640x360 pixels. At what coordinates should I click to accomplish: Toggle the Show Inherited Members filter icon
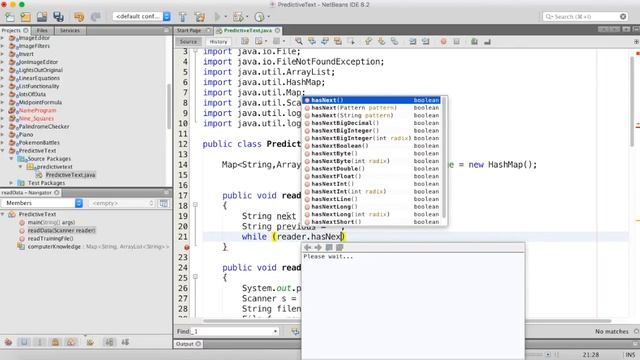click(8, 342)
